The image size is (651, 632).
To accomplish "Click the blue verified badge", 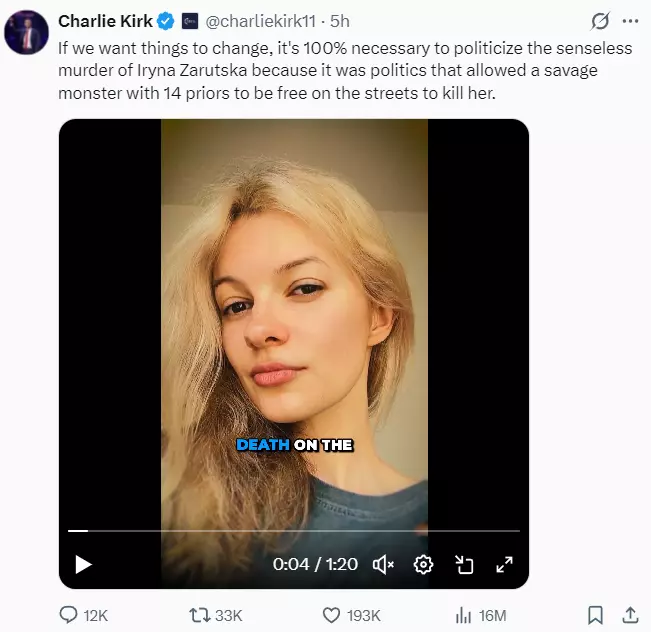I will pos(166,21).
